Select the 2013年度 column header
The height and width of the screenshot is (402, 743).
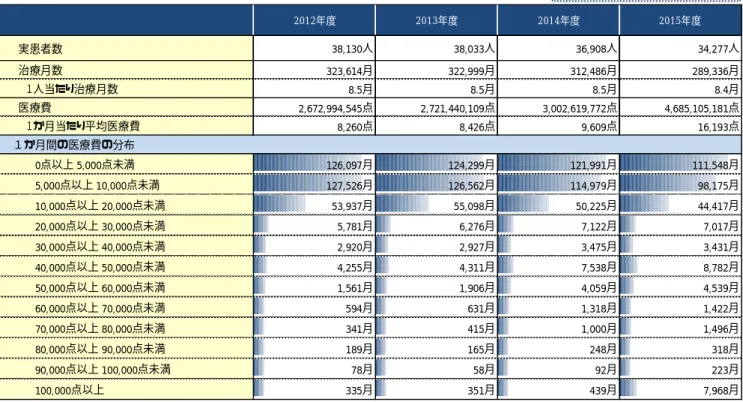[x=436, y=20]
